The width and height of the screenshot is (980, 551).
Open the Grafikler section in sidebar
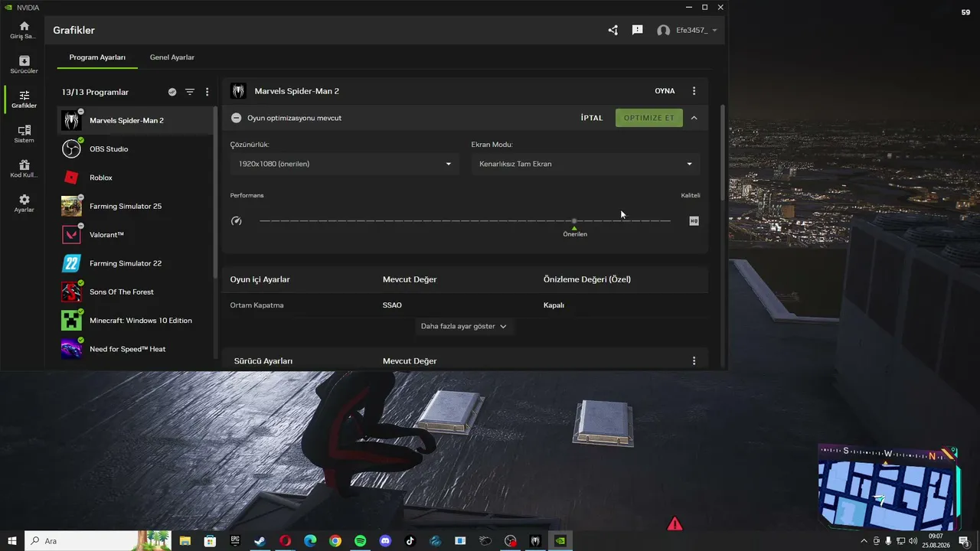24,99
